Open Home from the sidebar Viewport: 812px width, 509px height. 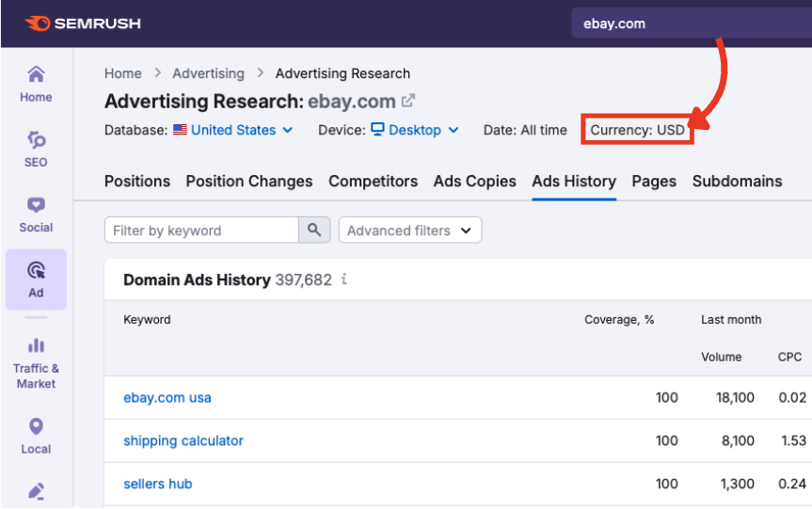coord(36,84)
